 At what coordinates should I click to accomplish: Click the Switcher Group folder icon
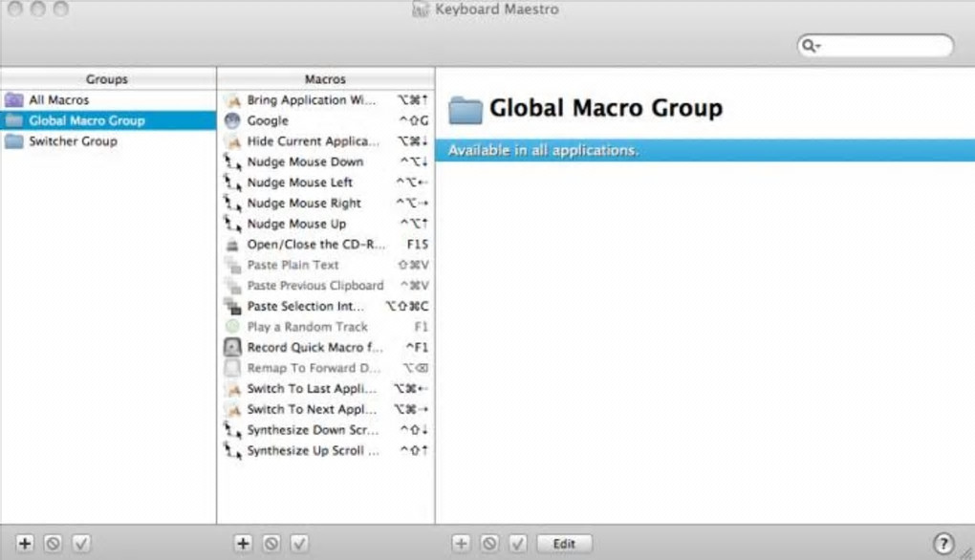tap(13, 140)
